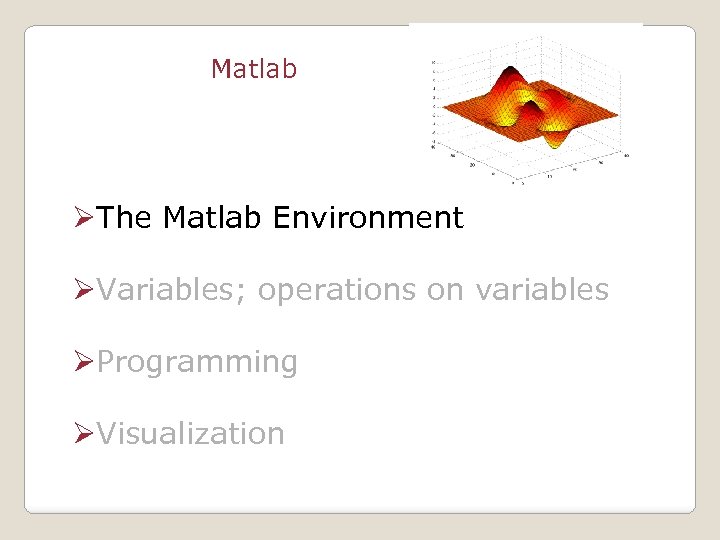Click the arrow bullet before The Matlab Environment

point(84,218)
